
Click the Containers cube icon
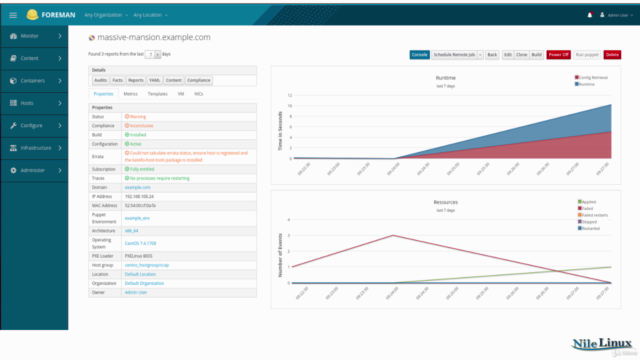click(13, 81)
